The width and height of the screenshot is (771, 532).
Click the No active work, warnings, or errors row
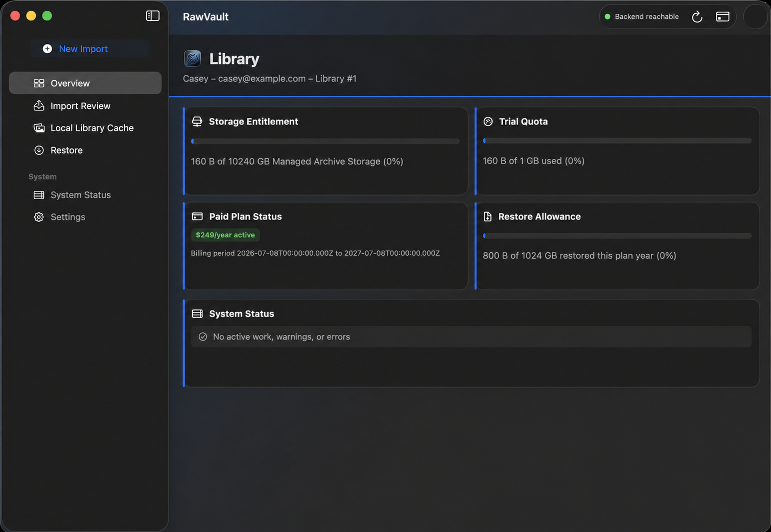471,337
